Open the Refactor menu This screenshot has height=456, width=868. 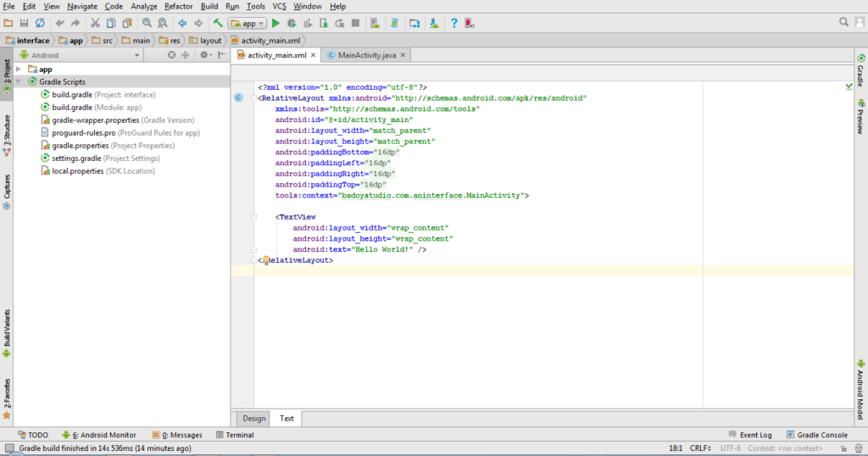pos(178,6)
